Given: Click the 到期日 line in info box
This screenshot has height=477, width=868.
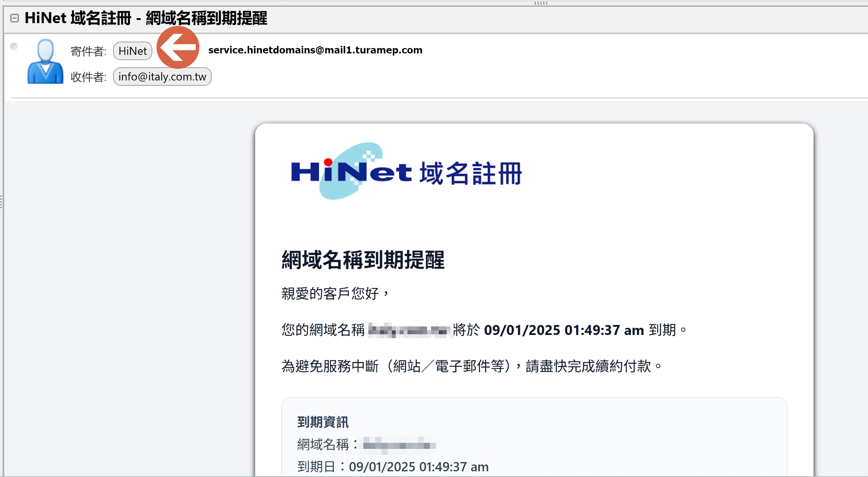Looking at the screenshot, I should 393,467.
